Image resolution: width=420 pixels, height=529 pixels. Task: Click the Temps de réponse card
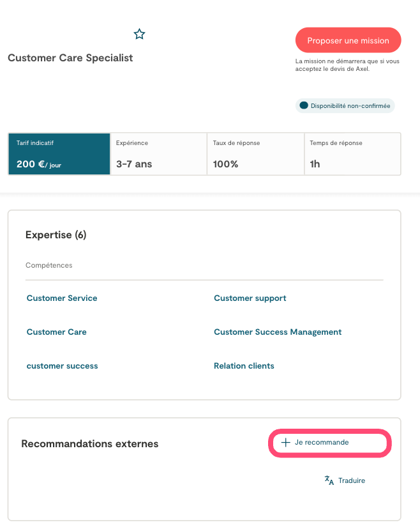[353, 154]
